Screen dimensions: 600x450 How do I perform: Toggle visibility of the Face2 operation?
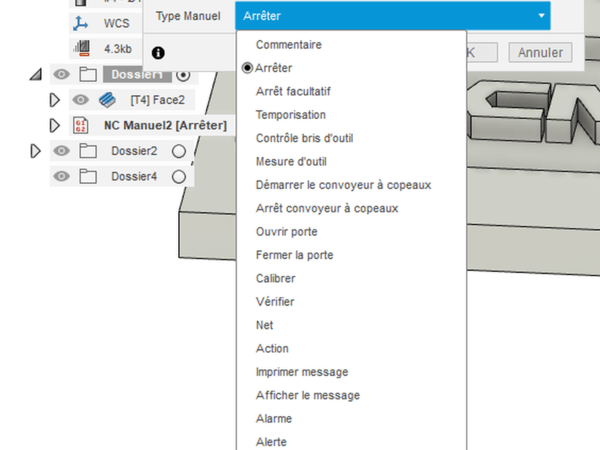point(81,100)
